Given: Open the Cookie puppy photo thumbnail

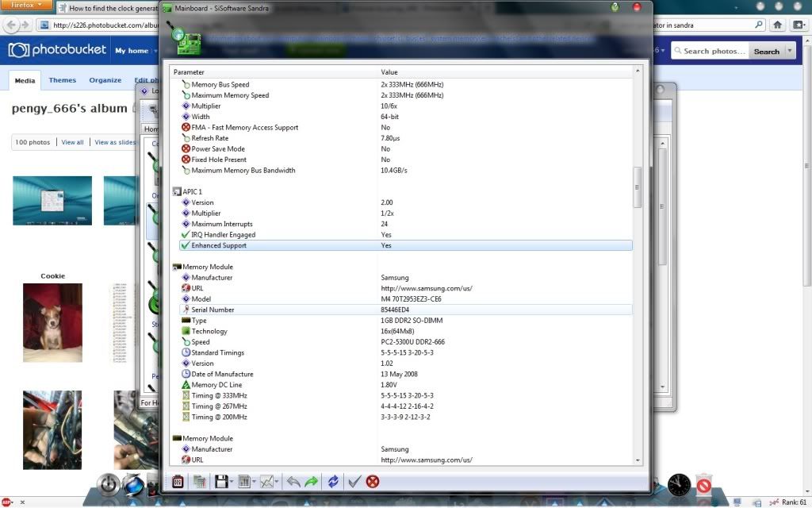Looking at the screenshot, I should [x=52, y=317].
